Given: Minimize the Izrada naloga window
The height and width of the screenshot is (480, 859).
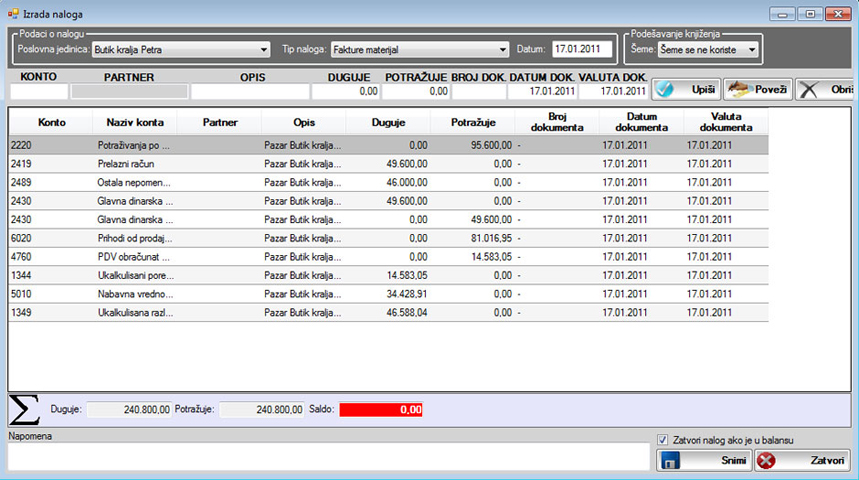Looking at the screenshot, I should coord(782,14).
